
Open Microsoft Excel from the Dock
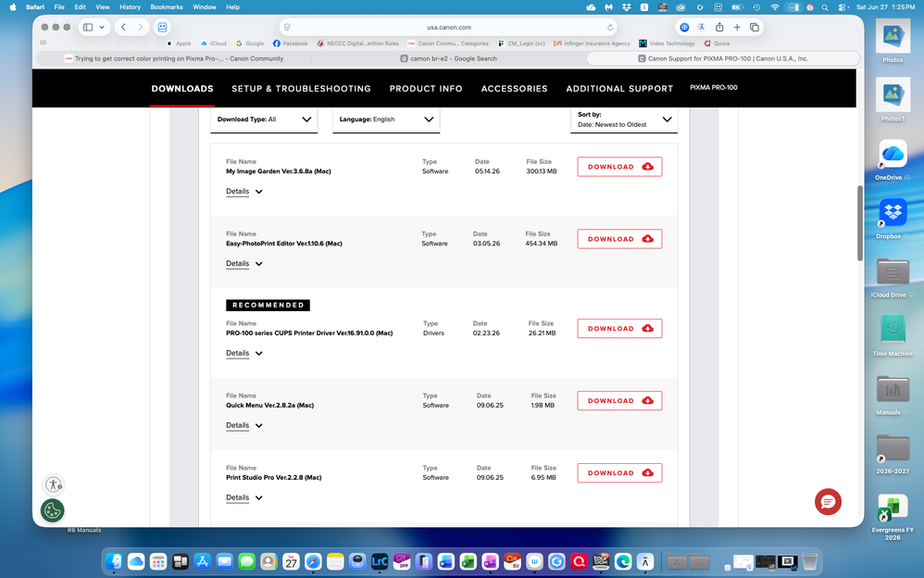coord(468,561)
